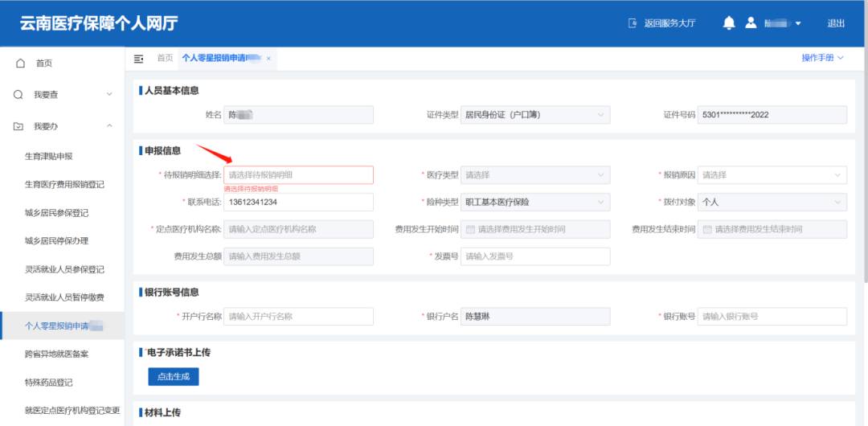Click the return to service hall icon
Viewport: 868px width, 426px height.
coord(633,23)
